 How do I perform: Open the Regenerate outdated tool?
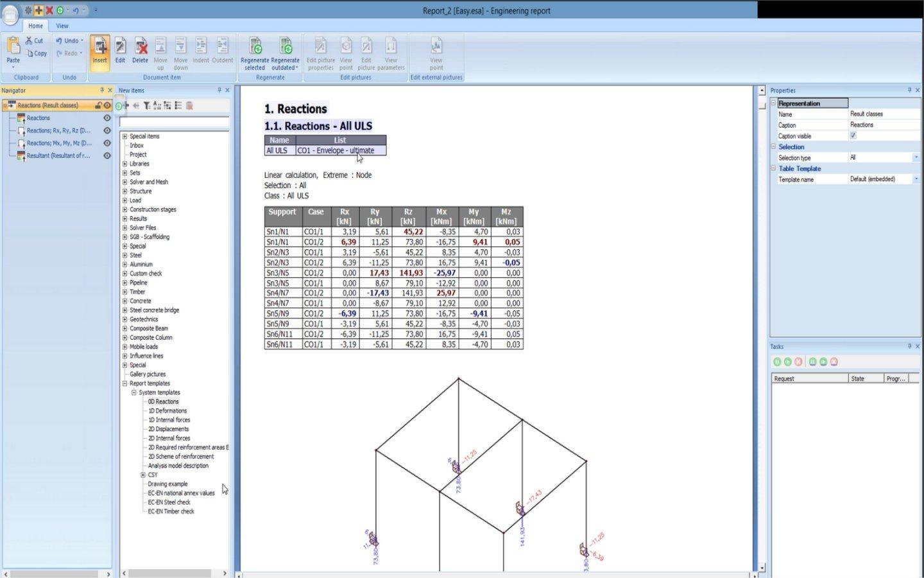tap(286, 51)
